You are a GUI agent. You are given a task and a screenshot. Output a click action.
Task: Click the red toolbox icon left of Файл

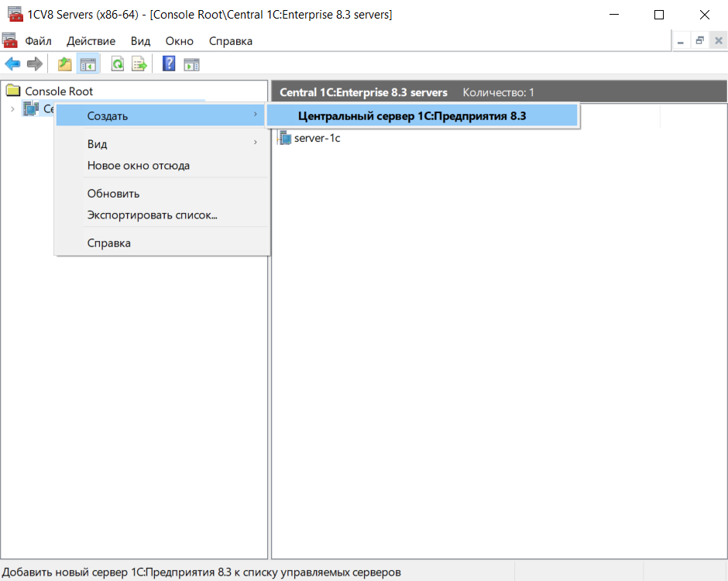coord(10,40)
